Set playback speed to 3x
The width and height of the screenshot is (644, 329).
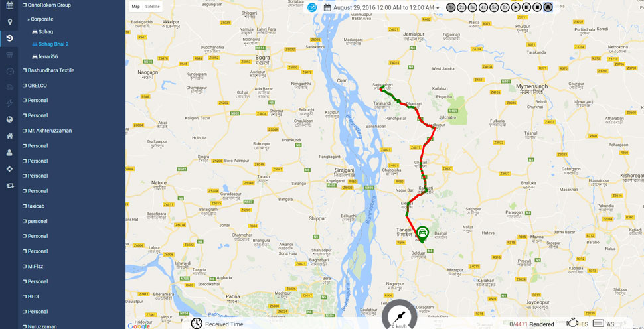click(472, 7)
